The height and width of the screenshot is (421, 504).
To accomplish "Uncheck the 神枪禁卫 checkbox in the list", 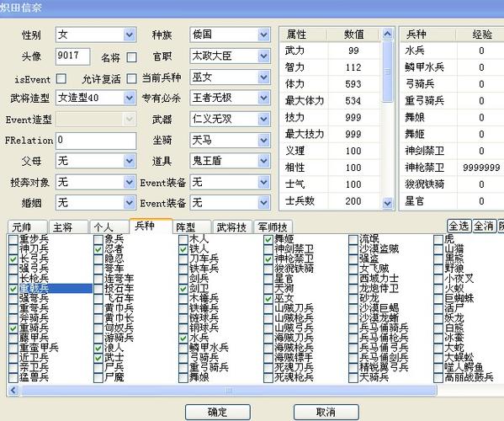I will click(268, 259).
